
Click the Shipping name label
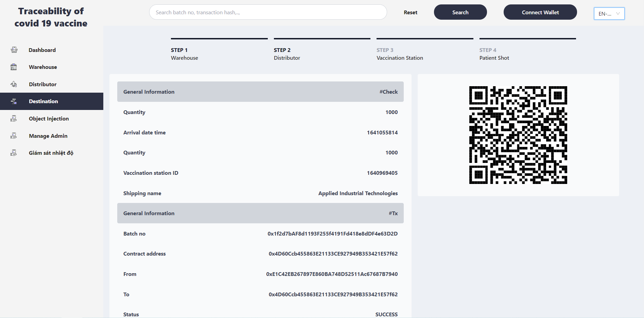coord(142,193)
